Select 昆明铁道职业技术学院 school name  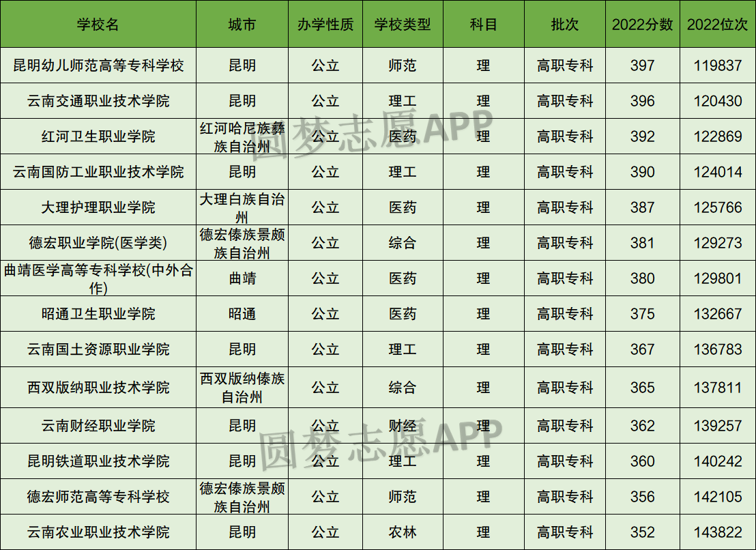[x=98, y=461]
